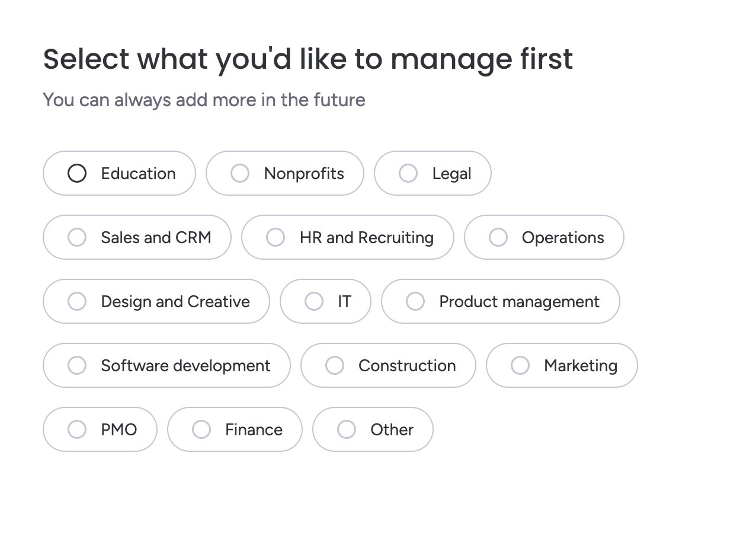Select the Software development radio button
Screen dimensions: 756x542
pyautogui.click(x=77, y=365)
